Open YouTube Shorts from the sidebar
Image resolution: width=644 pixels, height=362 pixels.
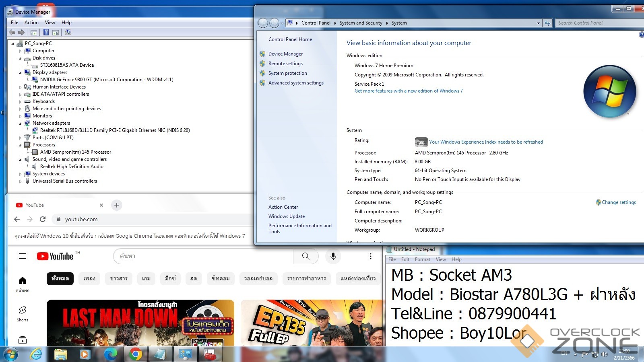tap(23, 313)
